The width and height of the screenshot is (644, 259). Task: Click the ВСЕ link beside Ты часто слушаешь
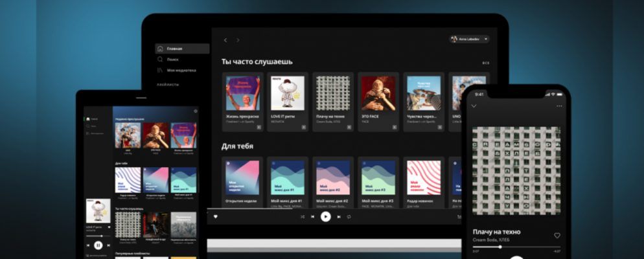click(x=485, y=63)
